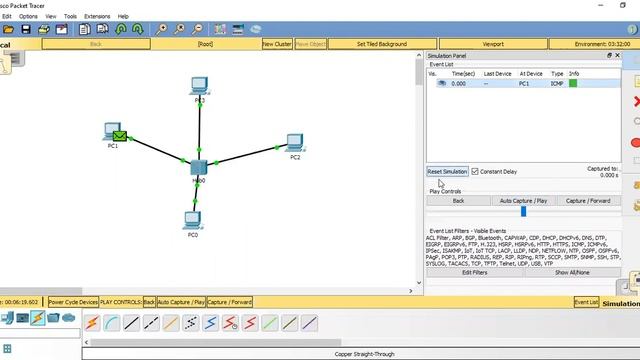Click the PC1 envelope packet icon

click(120, 136)
